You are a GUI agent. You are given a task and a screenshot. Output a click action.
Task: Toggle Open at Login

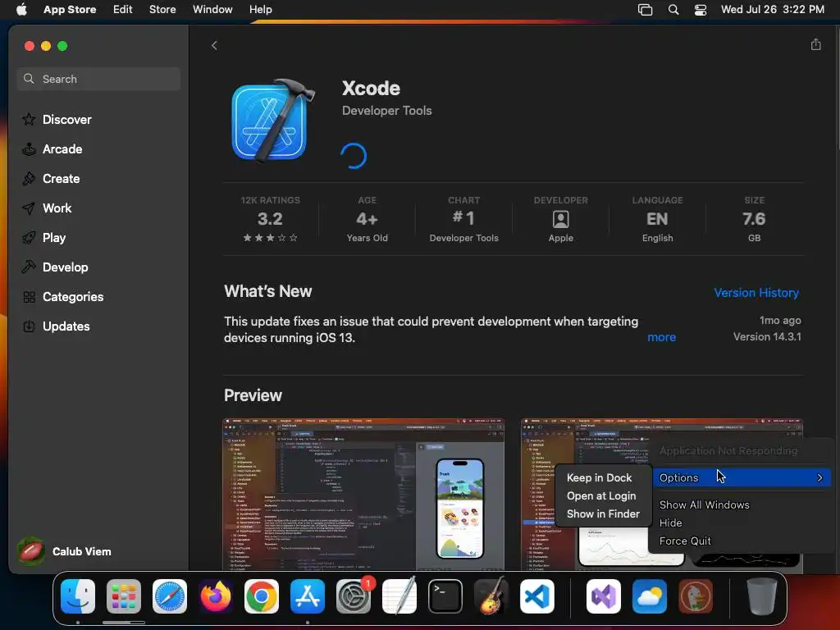(x=601, y=496)
